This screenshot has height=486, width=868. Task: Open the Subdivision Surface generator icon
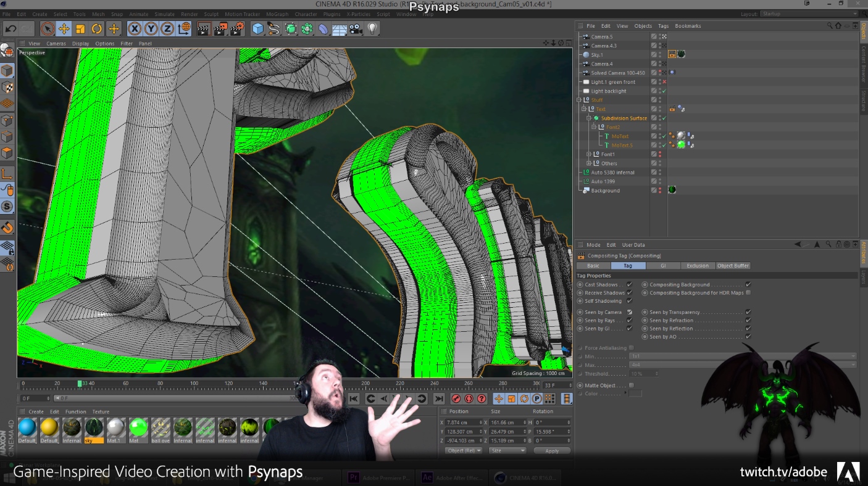[291, 28]
